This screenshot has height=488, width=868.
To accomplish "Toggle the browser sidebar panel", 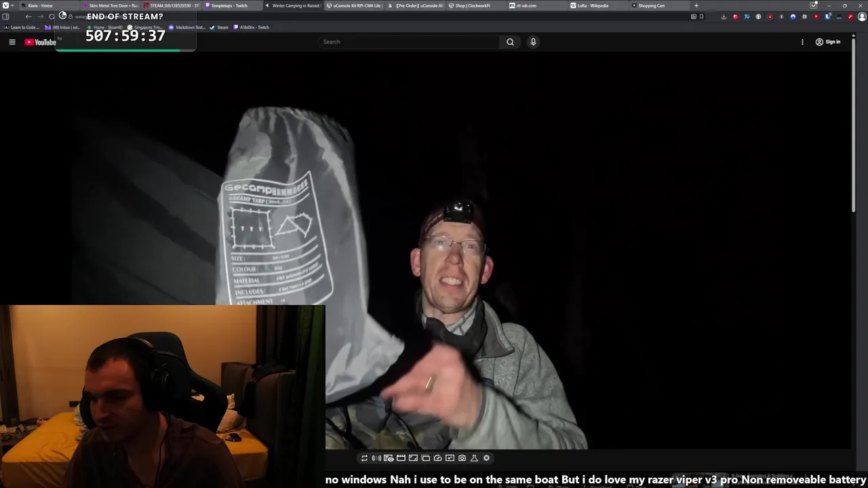I will pyautogui.click(x=5, y=16).
